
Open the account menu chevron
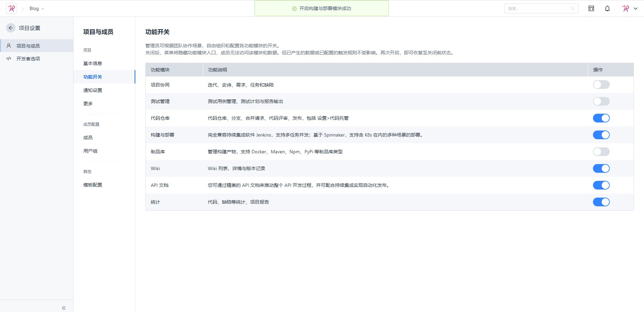coord(635,8)
